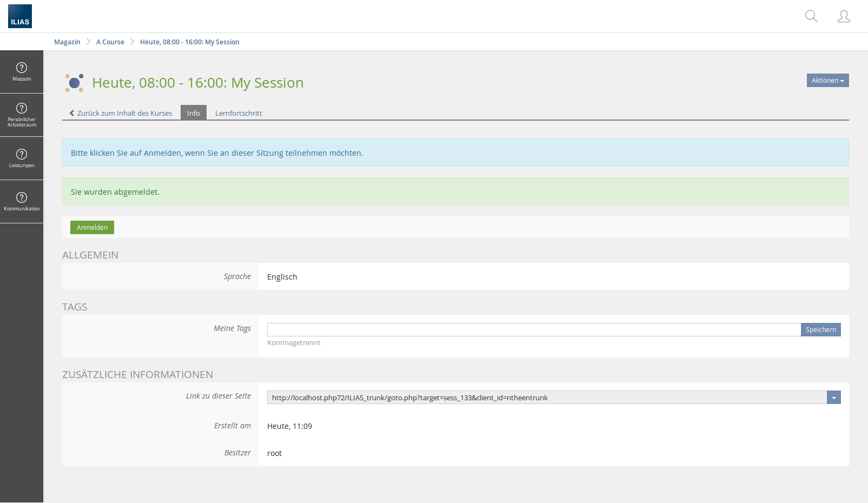This screenshot has height=503, width=868.
Task: Expand the Aktionen dropdown
Action: point(827,81)
